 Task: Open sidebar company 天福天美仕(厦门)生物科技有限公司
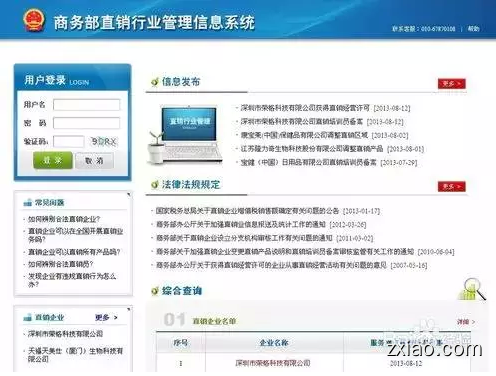(x=76, y=355)
